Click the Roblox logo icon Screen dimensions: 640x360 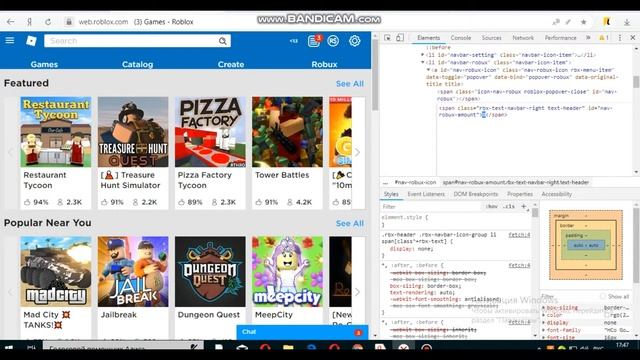[x=31, y=40]
